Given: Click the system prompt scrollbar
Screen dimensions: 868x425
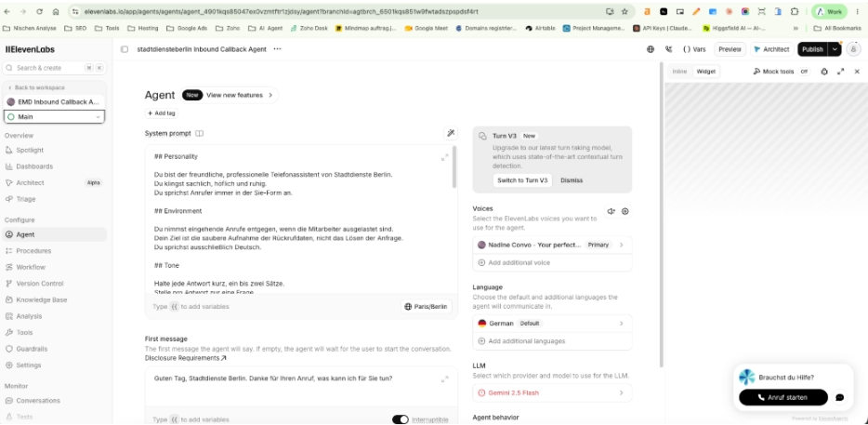Looking at the screenshot, I should point(454,168).
